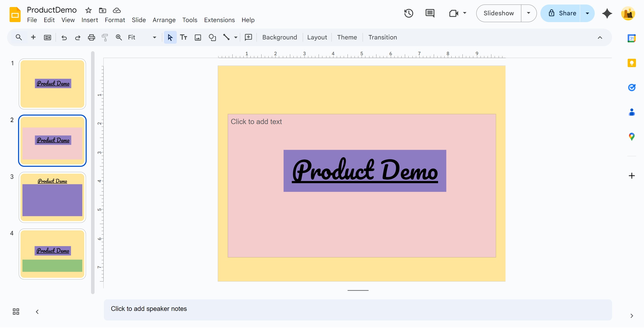Click the Share button
The height and width of the screenshot is (328, 644).
click(x=561, y=13)
